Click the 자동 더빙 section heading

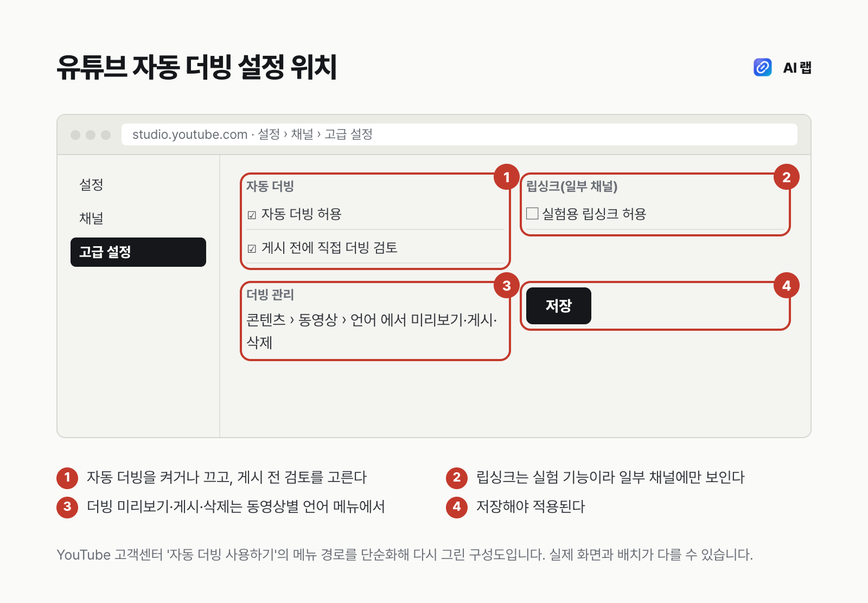pos(270,187)
